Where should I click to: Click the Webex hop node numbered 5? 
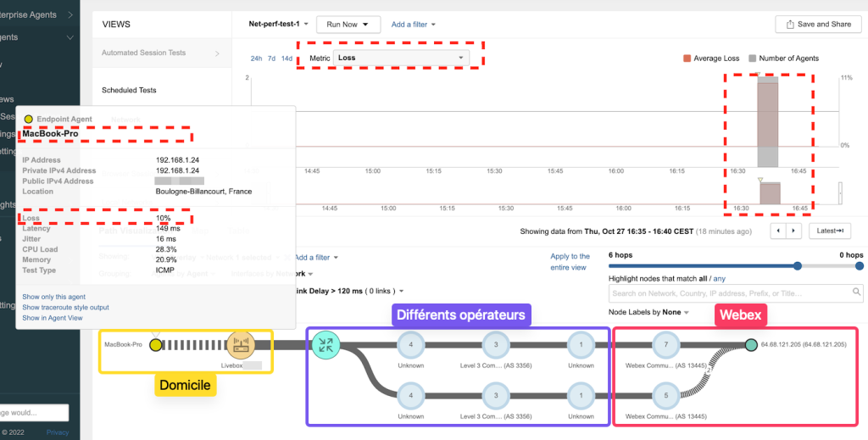[x=665, y=395]
